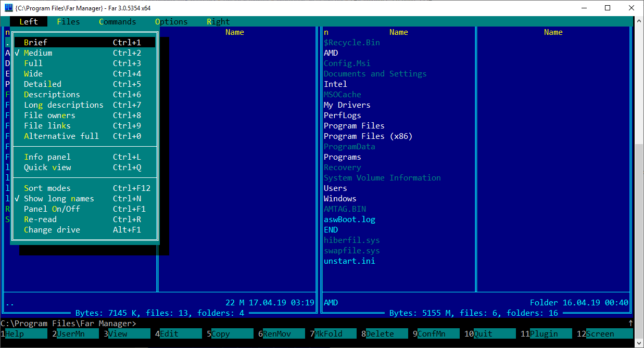This screenshot has height=348, width=644.
Task: Toggle Show long names option
Action: (85, 199)
